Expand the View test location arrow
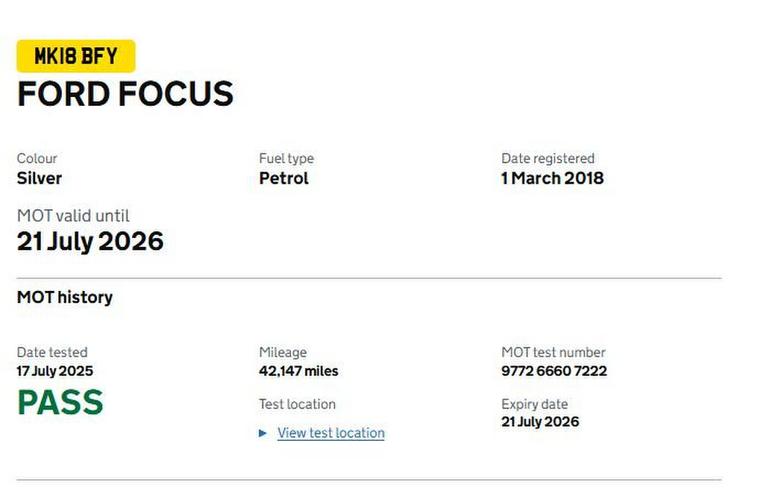 (263, 433)
